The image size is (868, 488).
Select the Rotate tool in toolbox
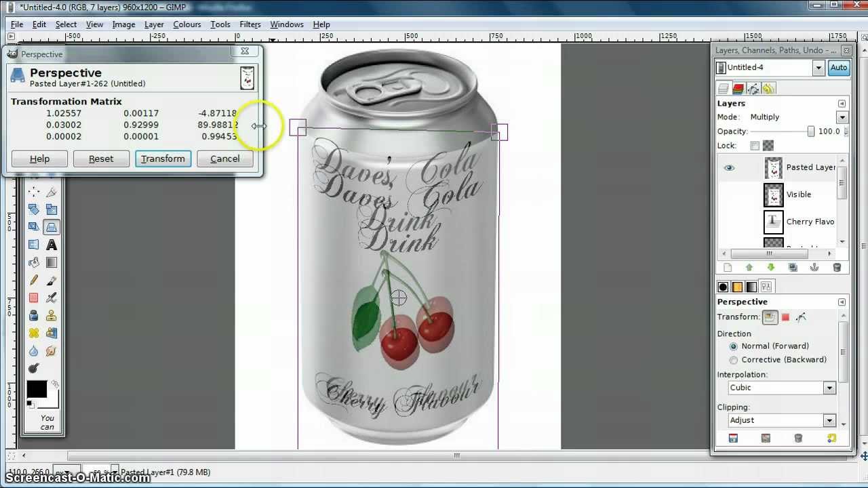click(x=33, y=210)
